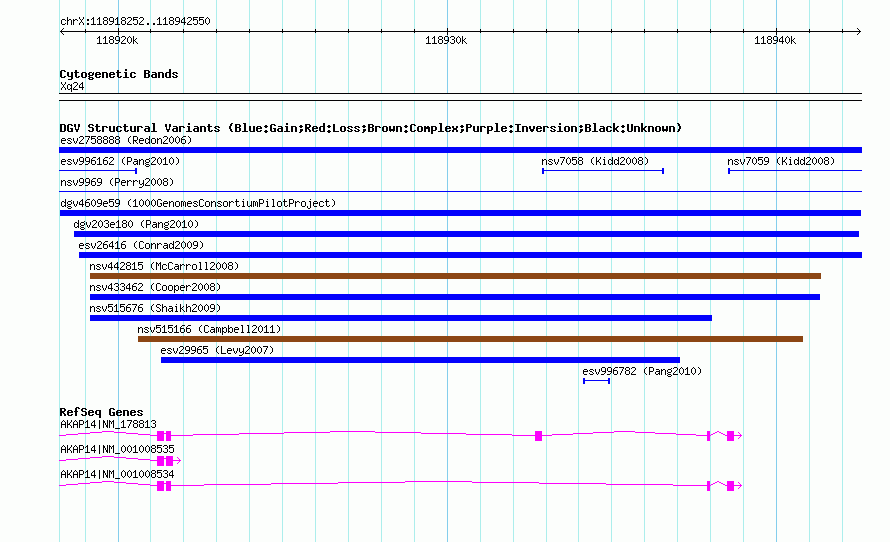This screenshot has width=890, height=542.
Task: Click the nsv7058 (Kidd2008) label
Action: [595, 161]
